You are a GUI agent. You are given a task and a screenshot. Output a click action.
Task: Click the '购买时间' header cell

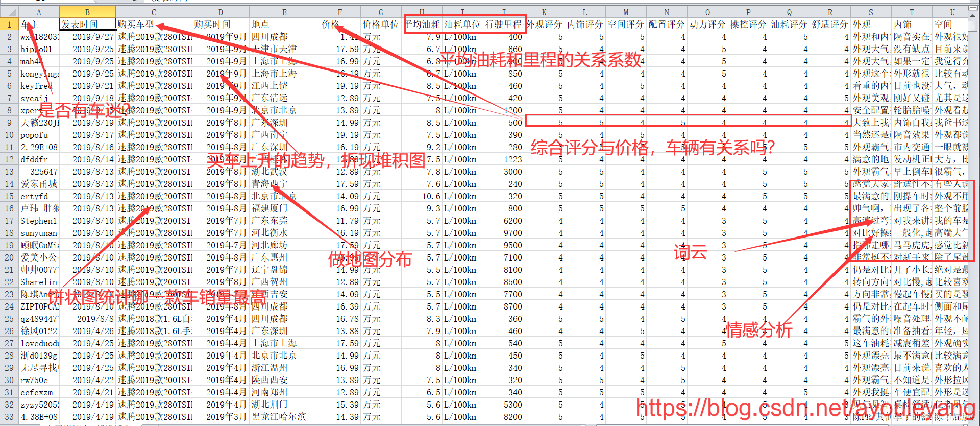tap(220, 24)
